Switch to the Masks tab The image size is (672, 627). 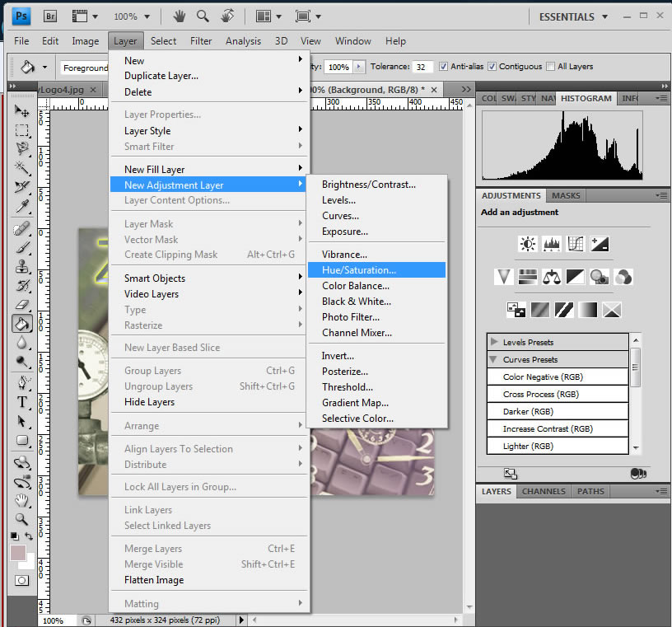[566, 195]
